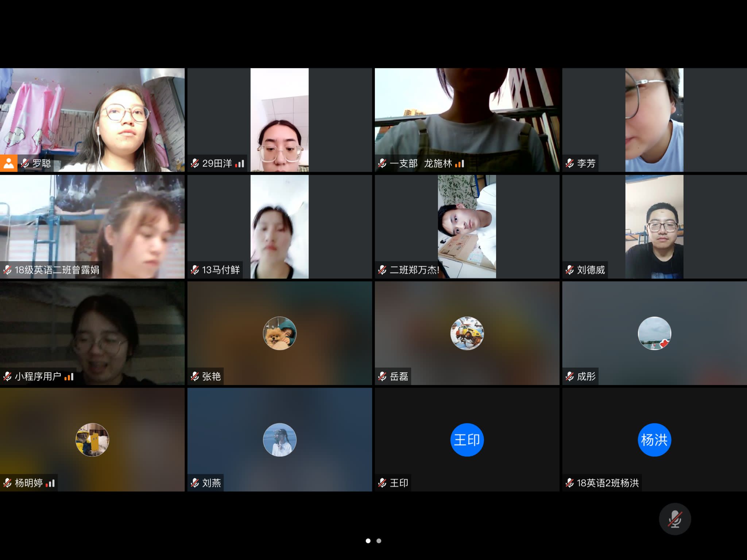
Task: Click the name label 刘德威
Action: coord(591,270)
